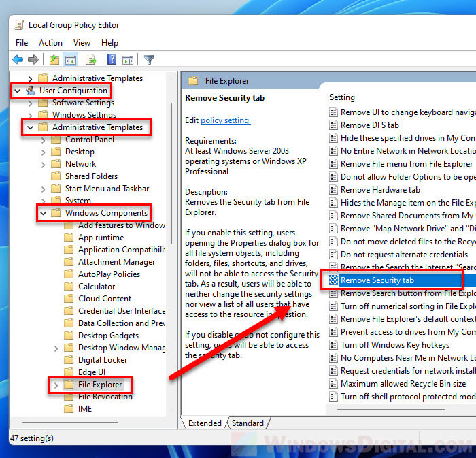Click the policy icon for Turn off Windows Key hotkeys

(333, 345)
